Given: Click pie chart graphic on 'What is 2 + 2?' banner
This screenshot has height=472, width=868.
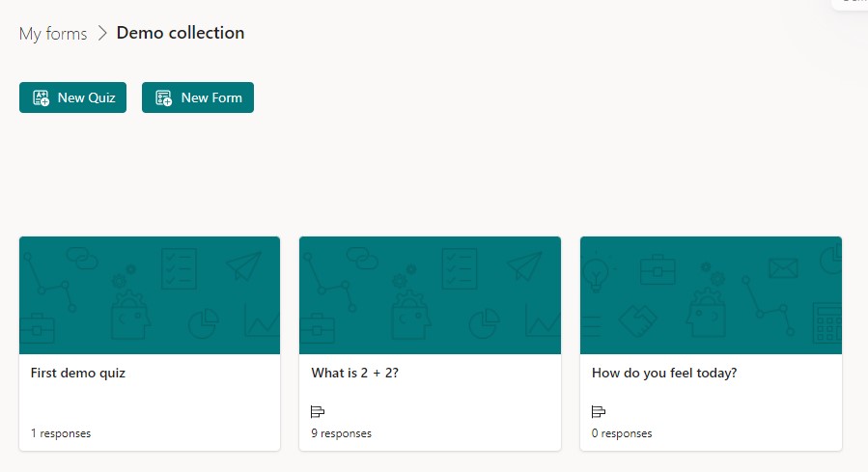Looking at the screenshot, I should (483, 324).
